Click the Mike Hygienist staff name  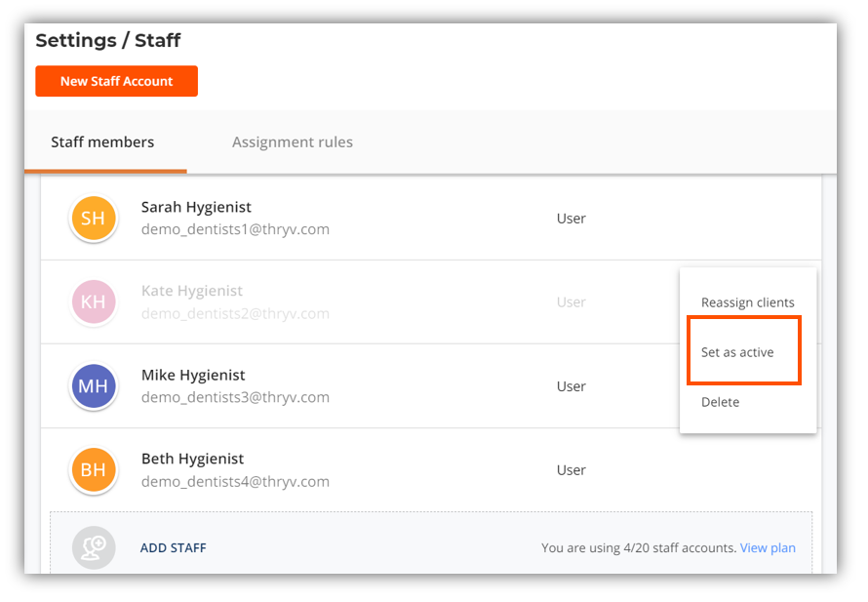point(193,375)
